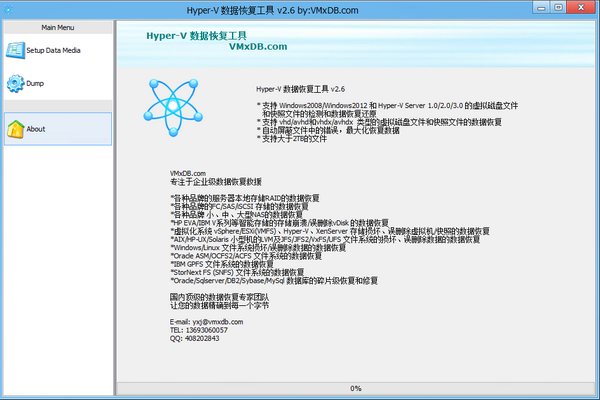This screenshot has width=600, height=400.
Task: Click the window title bar text
Action: [x=272, y=10]
